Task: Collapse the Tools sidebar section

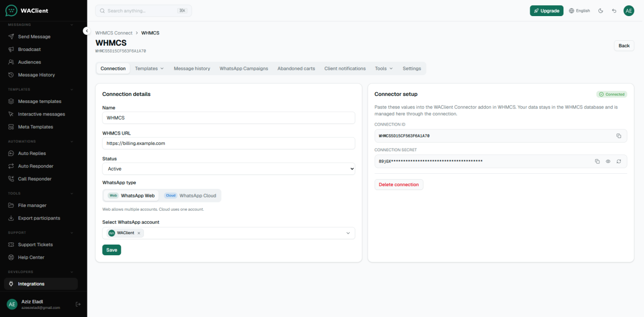Action: (72, 194)
